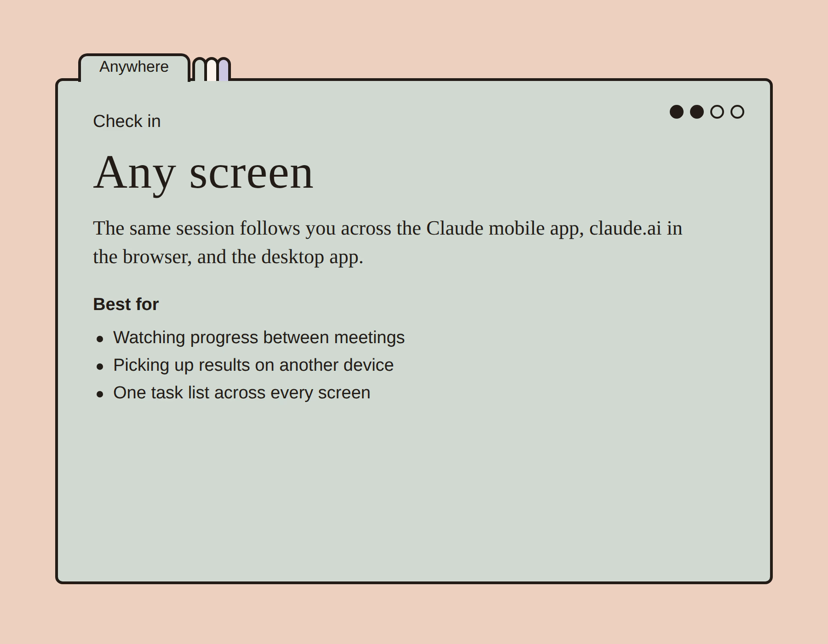Click the paragraph starting 'The same session follows'
This screenshot has width=828, height=644.
tap(388, 242)
